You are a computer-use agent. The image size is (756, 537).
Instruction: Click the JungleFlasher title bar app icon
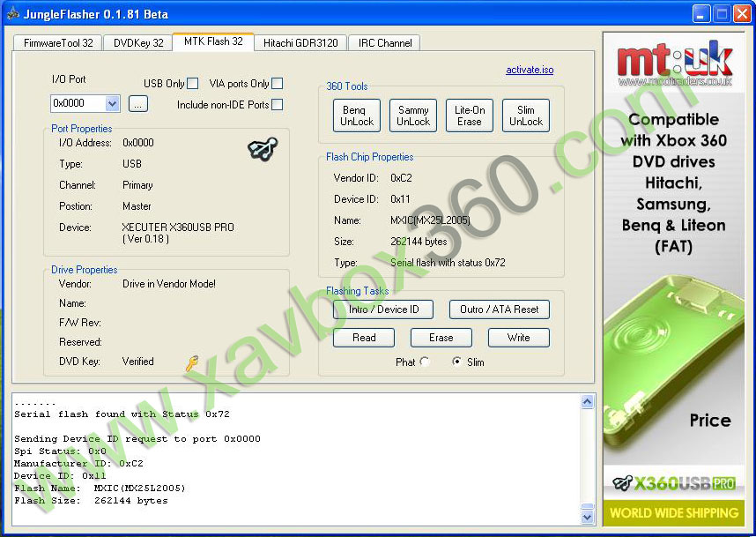tap(13, 14)
